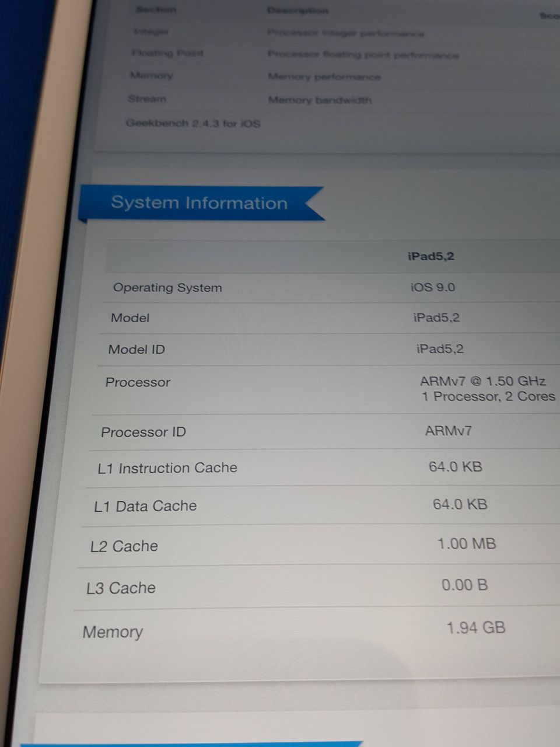Select the ARMv7 value in Processor ID row

(449, 431)
